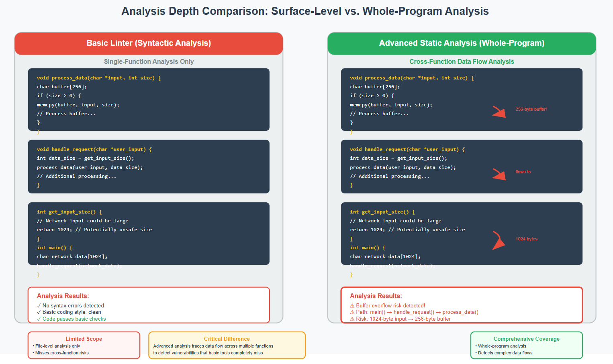Click the green 'Comprehensive Coverage' header bar
This screenshot has width=613, height=364.
(x=526, y=339)
